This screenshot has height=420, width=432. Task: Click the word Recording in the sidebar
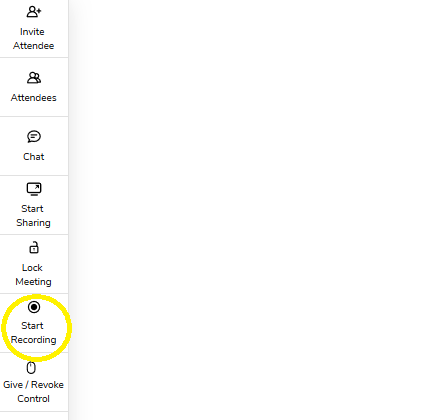click(33, 340)
